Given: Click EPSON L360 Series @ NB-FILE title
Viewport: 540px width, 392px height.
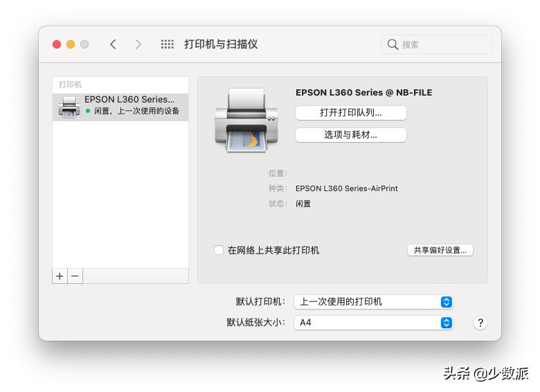Looking at the screenshot, I should click(x=363, y=92).
